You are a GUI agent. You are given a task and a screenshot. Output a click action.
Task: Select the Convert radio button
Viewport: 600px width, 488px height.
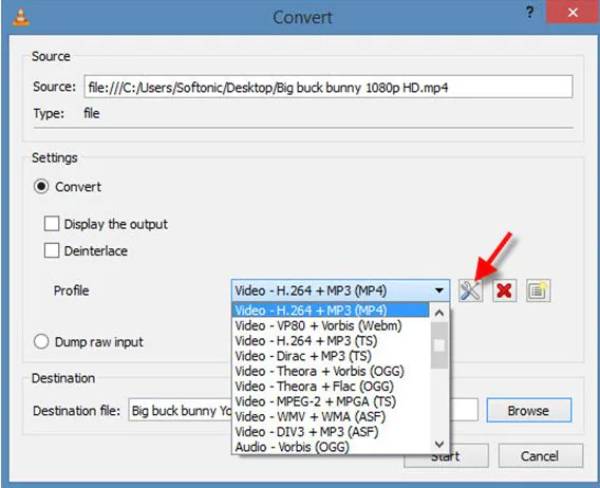[41, 187]
